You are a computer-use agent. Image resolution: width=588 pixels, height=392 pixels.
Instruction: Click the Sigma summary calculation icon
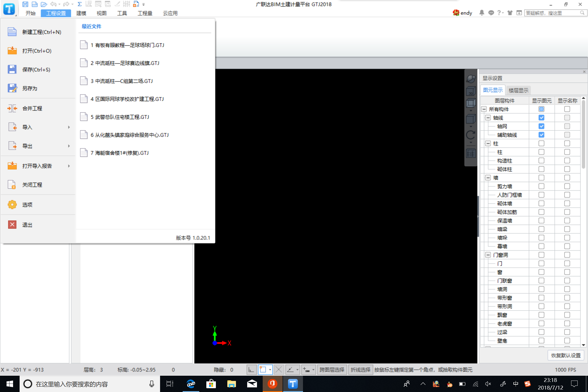coord(79,4)
